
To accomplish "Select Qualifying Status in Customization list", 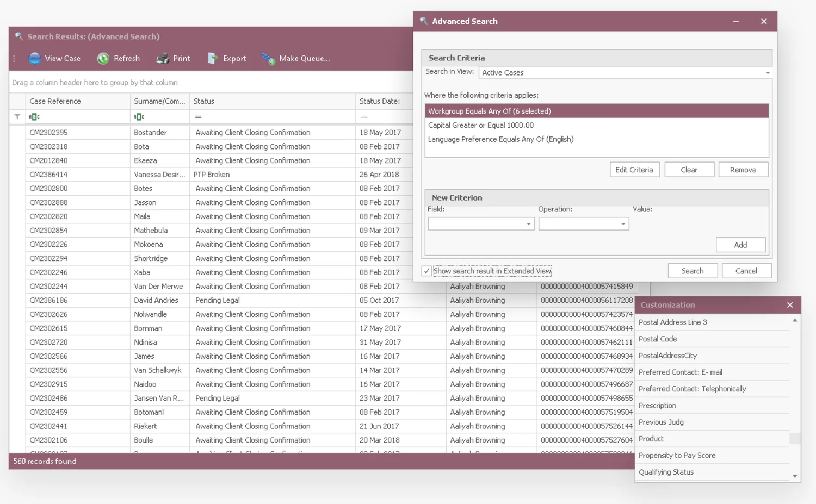I will coord(713,472).
